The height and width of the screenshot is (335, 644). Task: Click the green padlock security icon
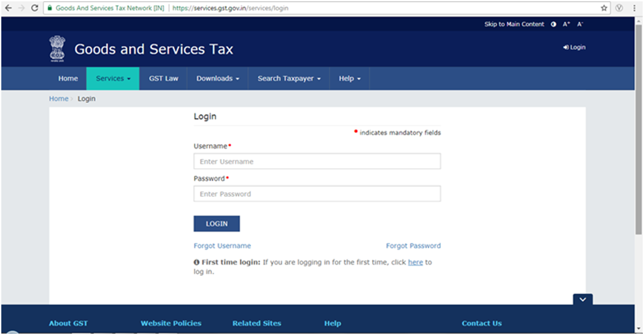pos(50,8)
